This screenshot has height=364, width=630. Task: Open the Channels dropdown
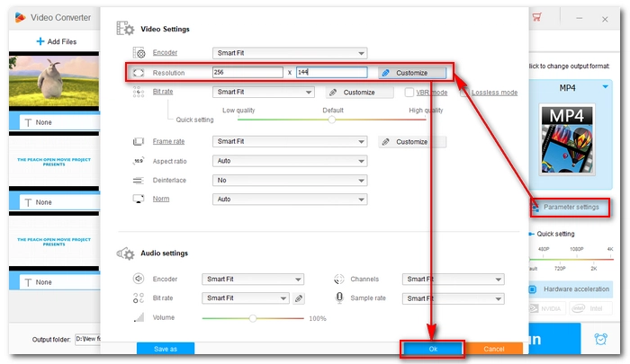click(454, 279)
